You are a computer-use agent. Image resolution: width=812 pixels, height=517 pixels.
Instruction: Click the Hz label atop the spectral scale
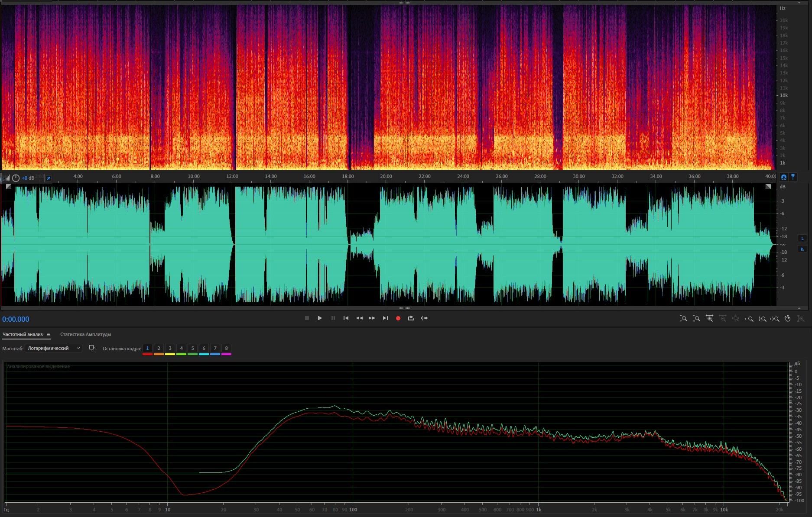coord(783,8)
